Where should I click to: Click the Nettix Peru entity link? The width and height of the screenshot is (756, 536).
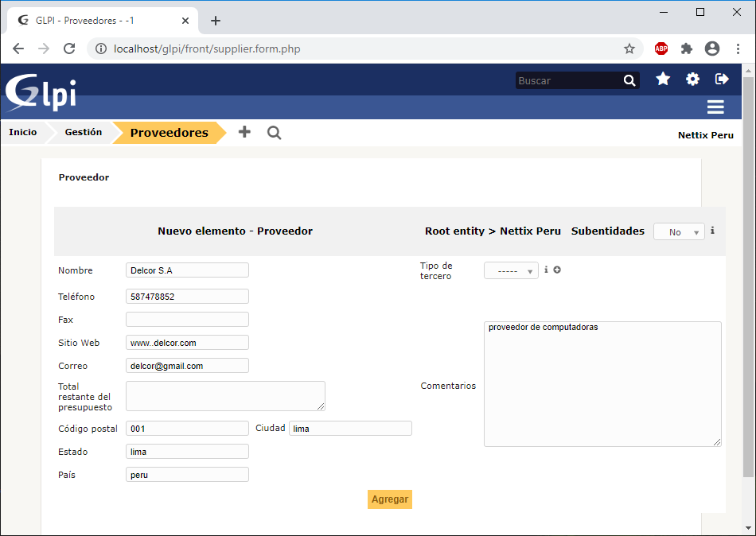coord(705,135)
